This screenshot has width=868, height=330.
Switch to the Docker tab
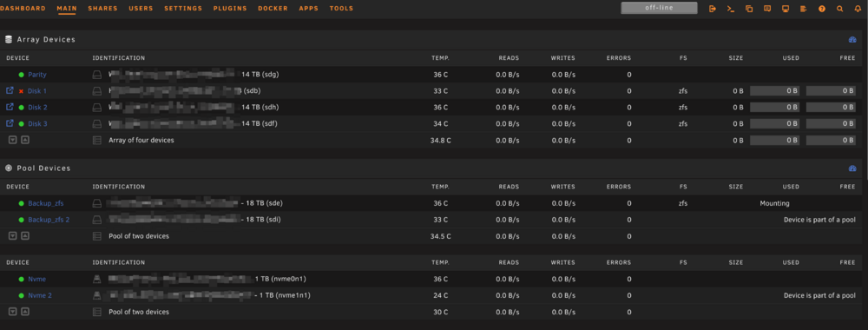[x=273, y=9]
